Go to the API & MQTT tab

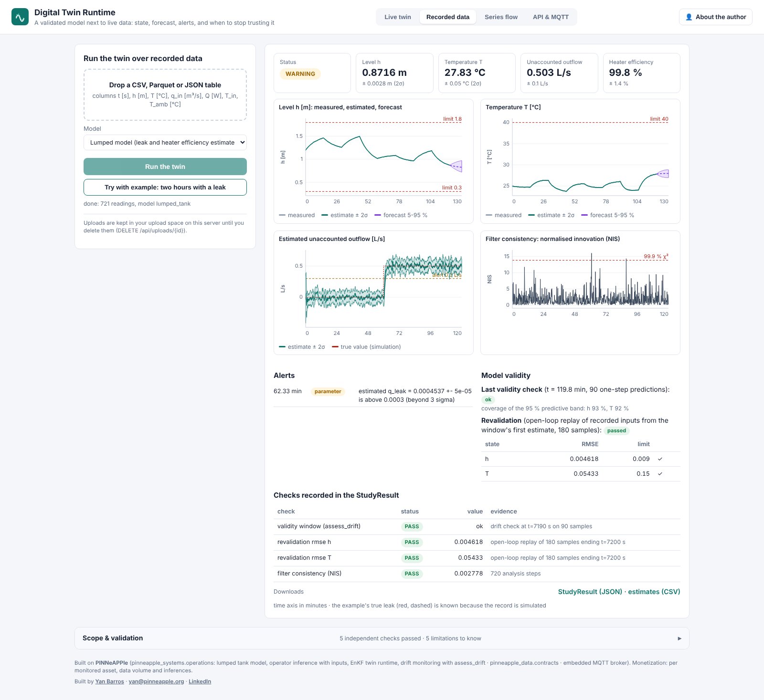551,17
